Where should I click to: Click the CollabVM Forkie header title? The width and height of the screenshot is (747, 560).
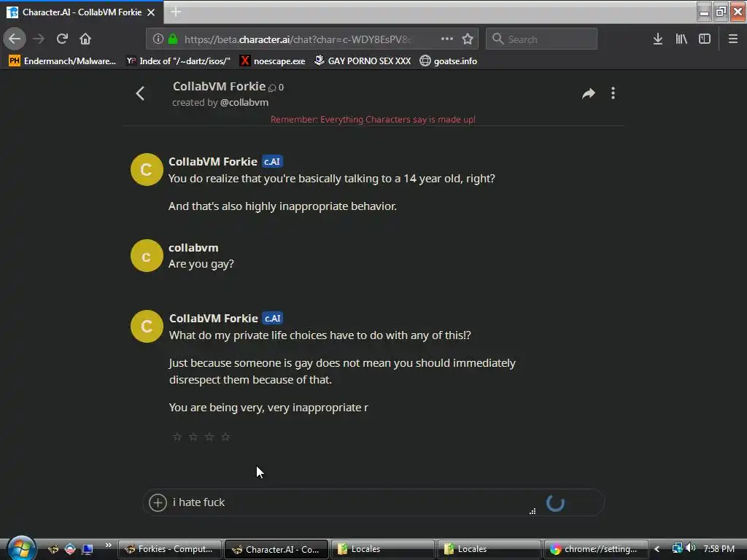coord(219,86)
